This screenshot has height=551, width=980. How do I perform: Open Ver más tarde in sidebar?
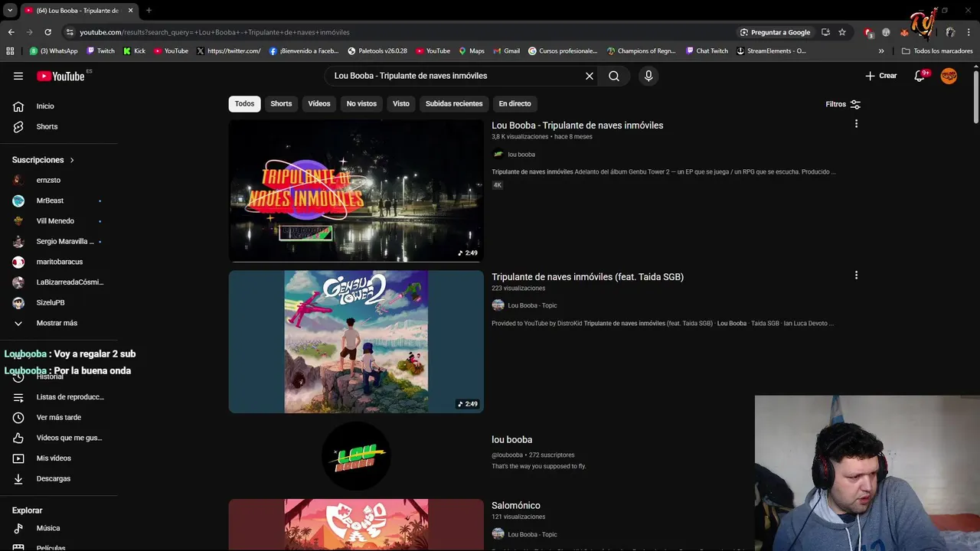(60, 417)
